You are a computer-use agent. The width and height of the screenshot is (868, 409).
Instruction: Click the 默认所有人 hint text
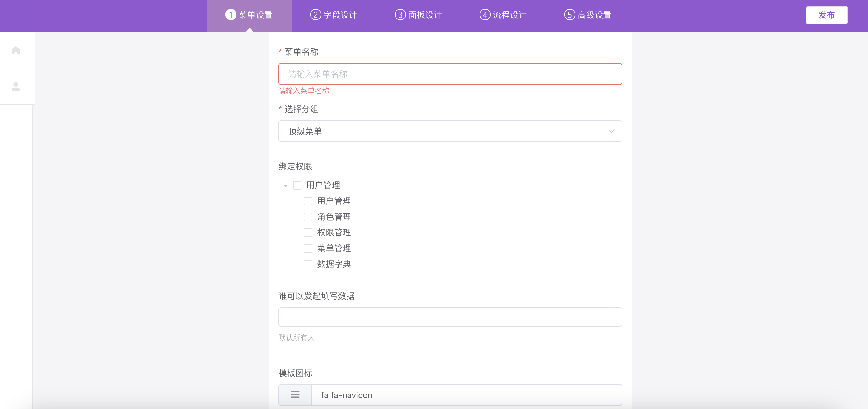tap(297, 338)
